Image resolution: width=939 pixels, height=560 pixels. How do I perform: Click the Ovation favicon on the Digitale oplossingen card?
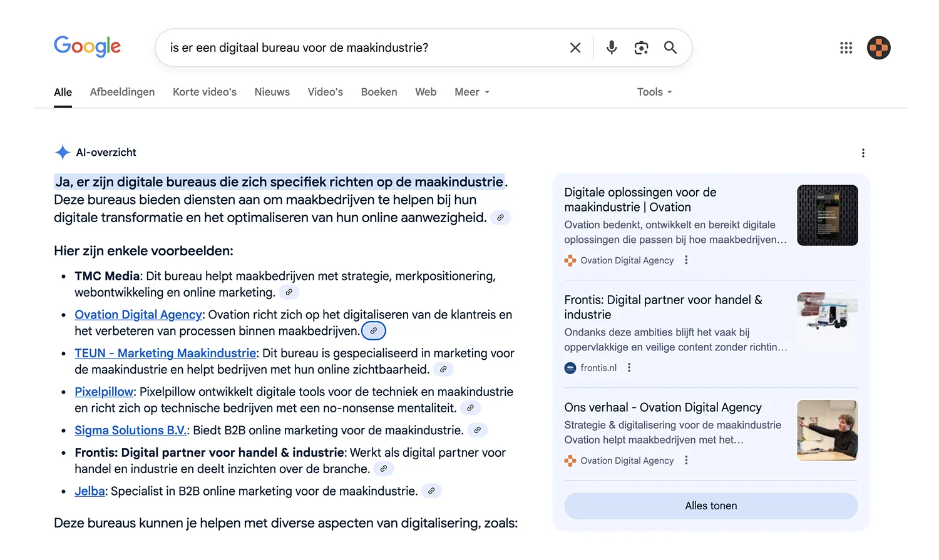click(x=570, y=260)
